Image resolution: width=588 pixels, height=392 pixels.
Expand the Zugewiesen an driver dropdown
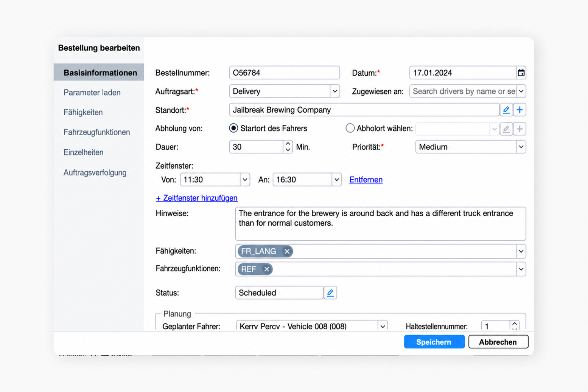(x=521, y=91)
